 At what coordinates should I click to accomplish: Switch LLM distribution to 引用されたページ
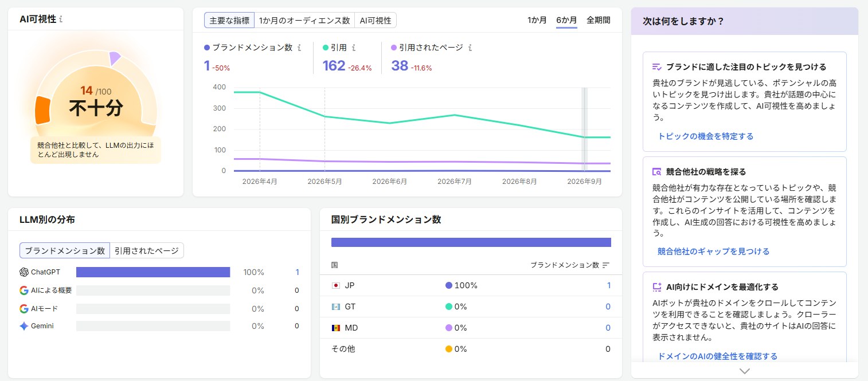click(147, 250)
